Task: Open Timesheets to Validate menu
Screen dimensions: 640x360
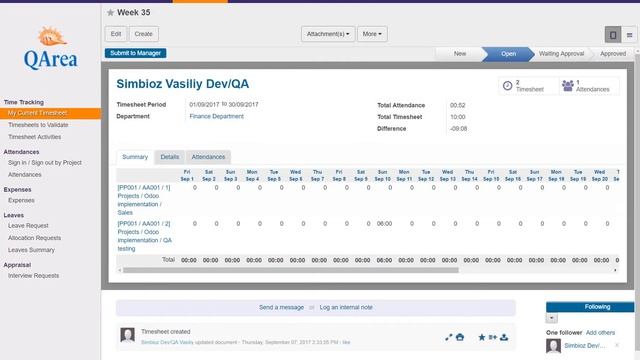Action: pyautogui.click(x=38, y=125)
